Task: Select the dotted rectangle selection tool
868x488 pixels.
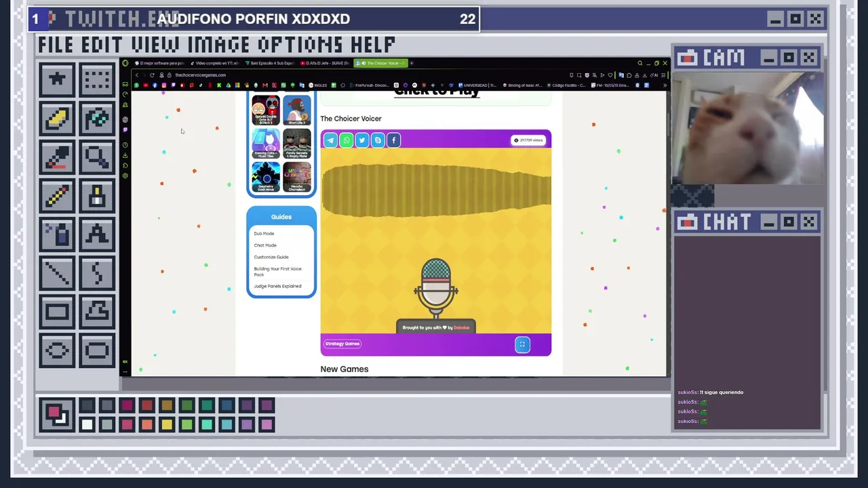Action: 97,80
